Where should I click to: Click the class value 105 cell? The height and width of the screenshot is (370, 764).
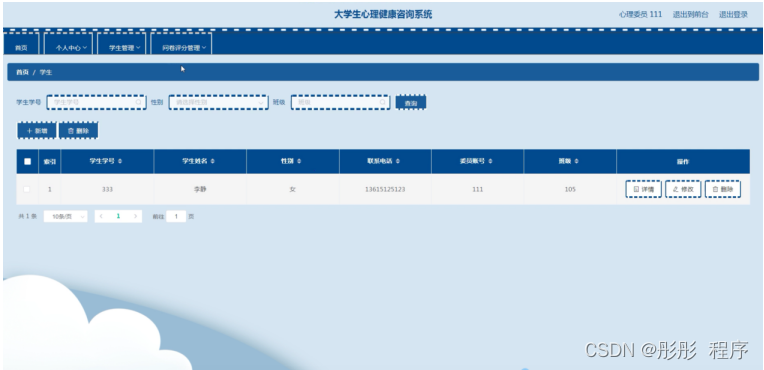pyautogui.click(x=570, y=189)
